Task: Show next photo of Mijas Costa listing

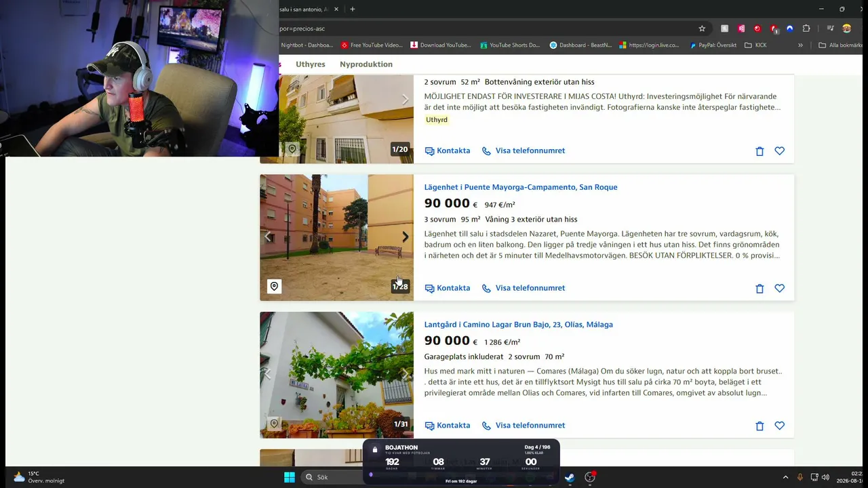Action: pos(405,100)
